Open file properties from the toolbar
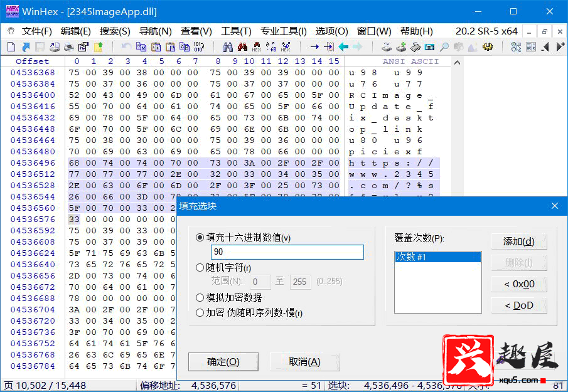 pos(83,46)
